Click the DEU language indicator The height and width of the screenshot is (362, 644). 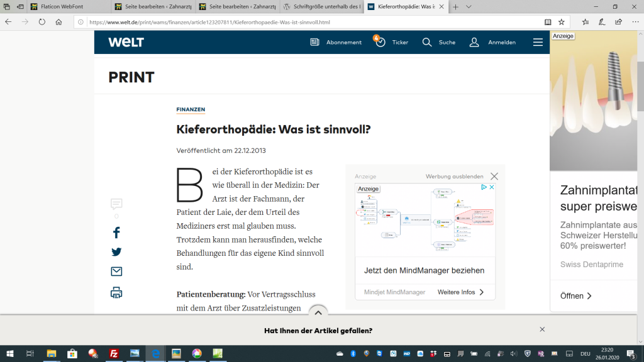(586, 353)
